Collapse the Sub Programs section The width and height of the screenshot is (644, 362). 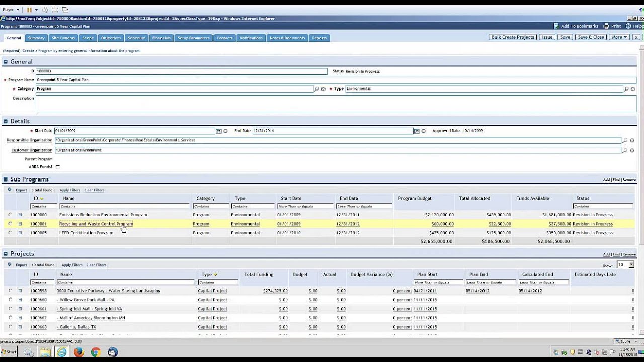coord(6,179)
